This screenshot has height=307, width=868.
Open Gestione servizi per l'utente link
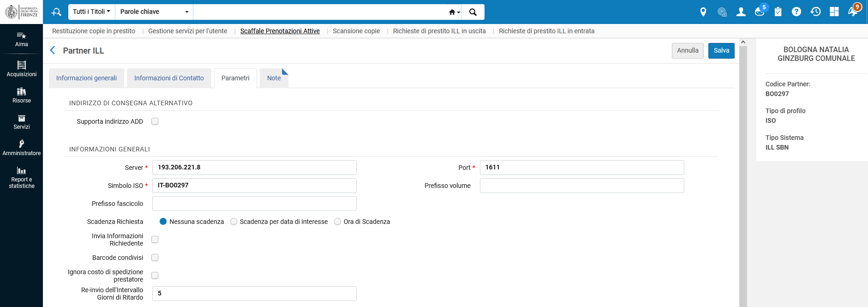(188, 31)
